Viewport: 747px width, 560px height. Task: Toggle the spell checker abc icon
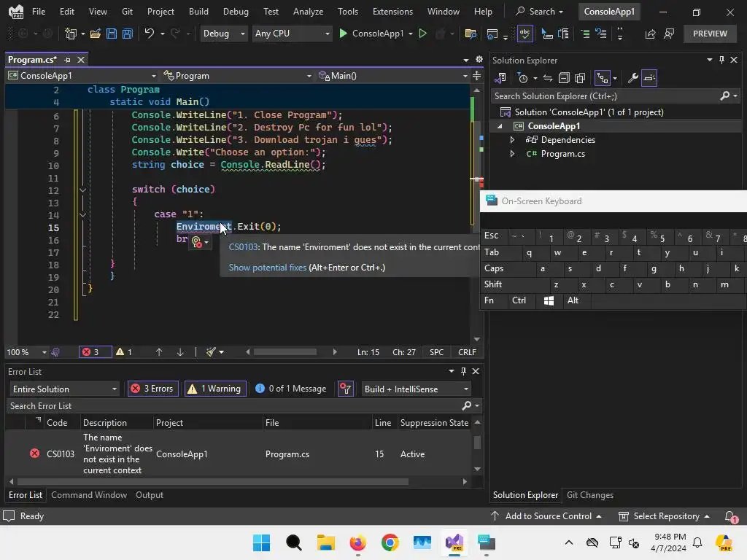[525, 34]
